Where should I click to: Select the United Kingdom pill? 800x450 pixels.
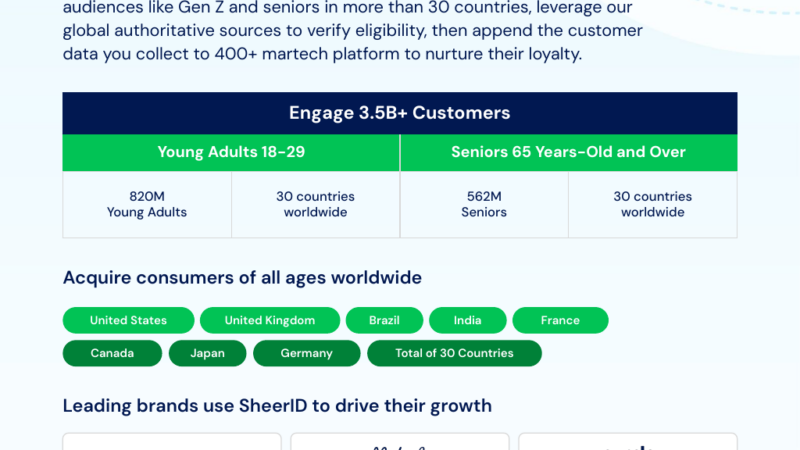[269, 320]
